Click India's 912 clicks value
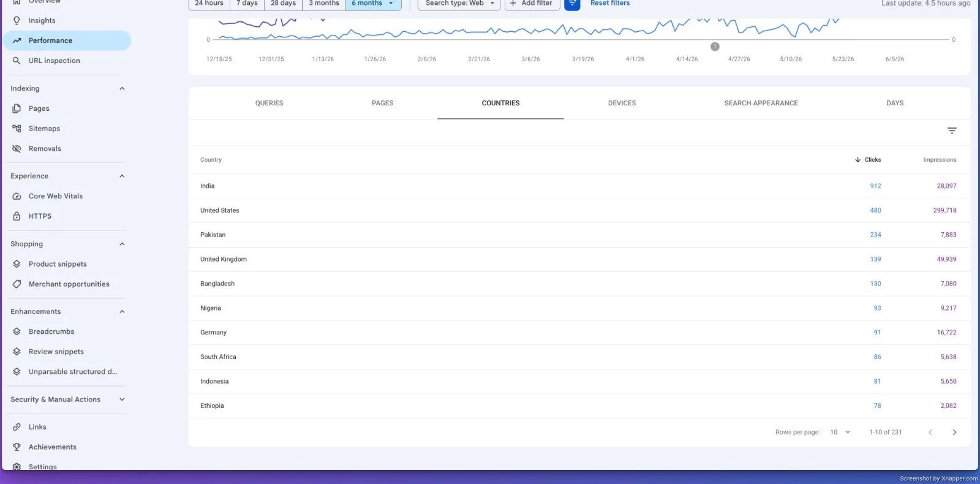This screenshot has height=484, width=980. click(875, 186)
